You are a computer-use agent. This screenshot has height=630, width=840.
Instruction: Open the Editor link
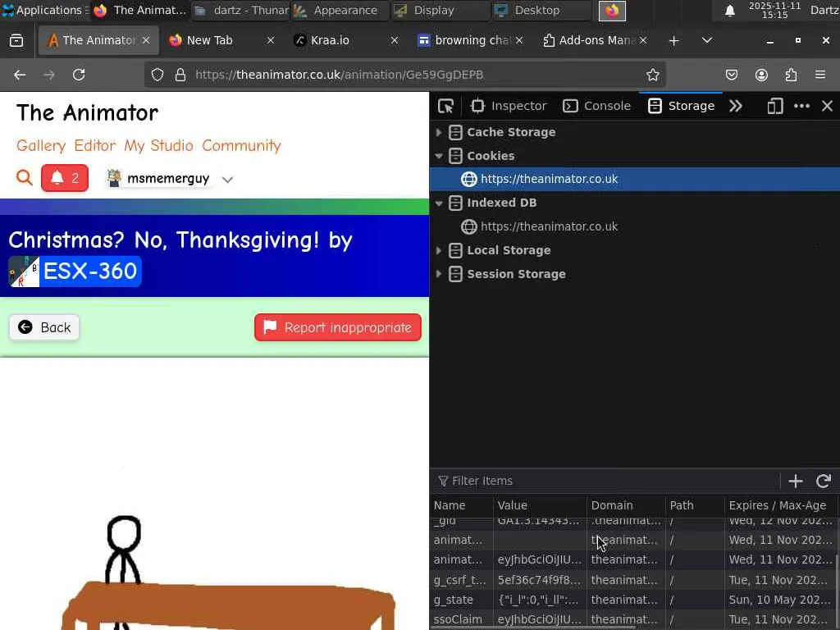click(x=95, y=146)
